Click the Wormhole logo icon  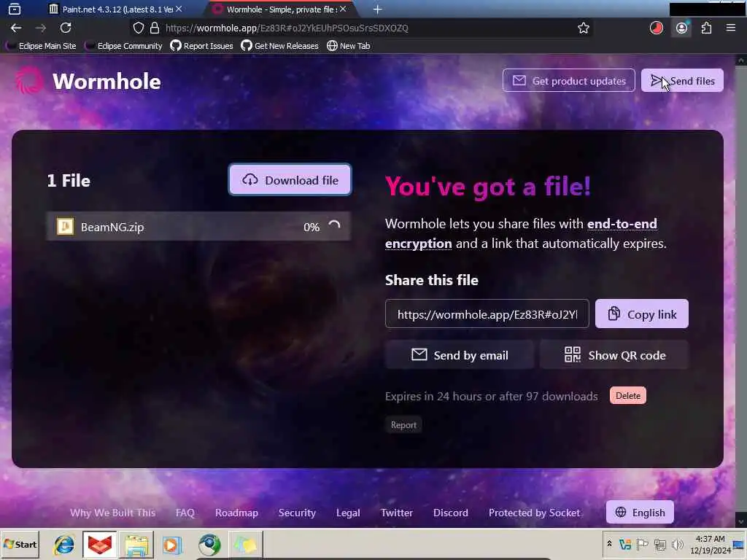[29, 80]
